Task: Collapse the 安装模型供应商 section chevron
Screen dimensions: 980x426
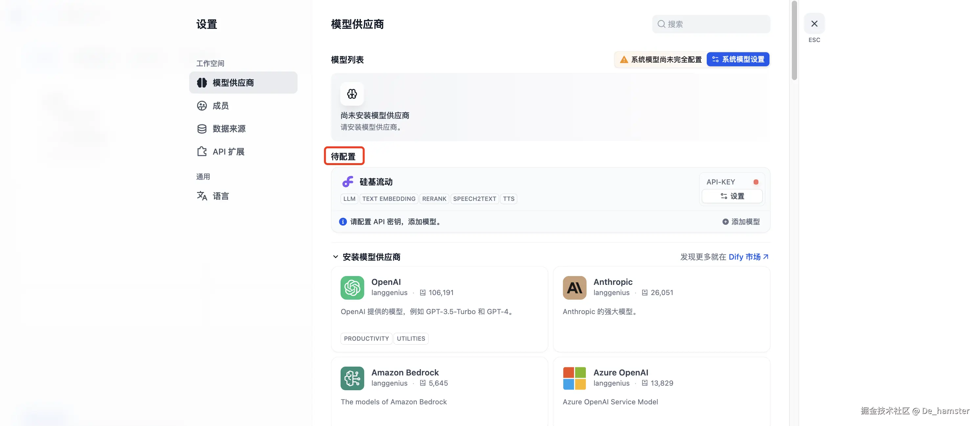Action: pos(335,257)
